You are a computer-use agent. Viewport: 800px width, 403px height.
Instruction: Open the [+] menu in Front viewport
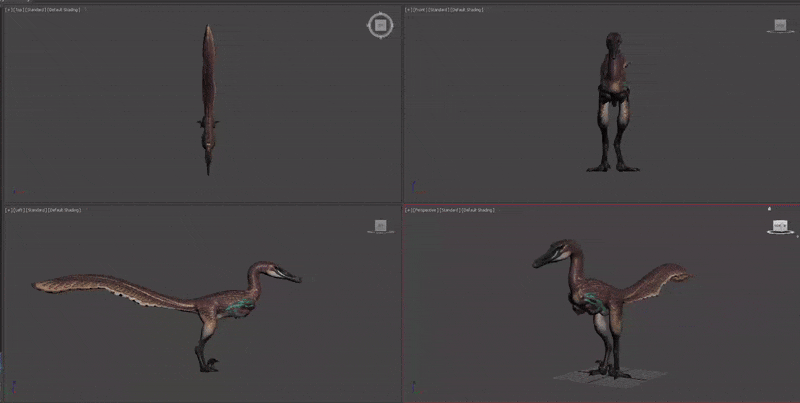click(409, 10)
